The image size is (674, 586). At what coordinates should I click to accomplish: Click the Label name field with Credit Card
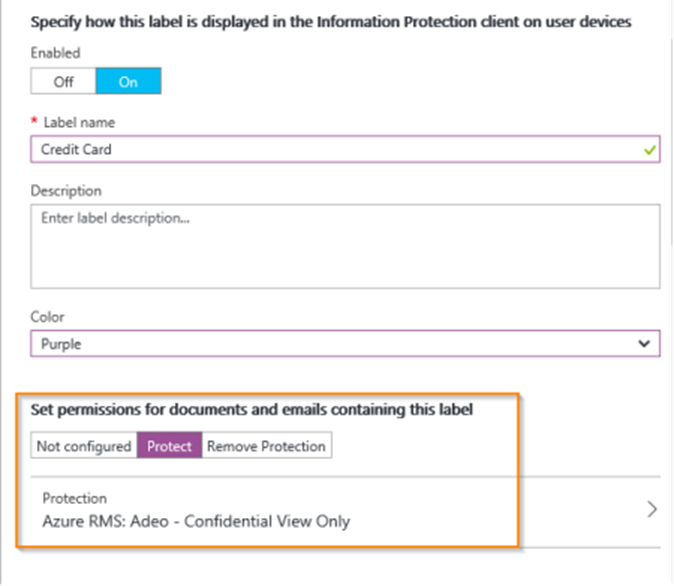point(345,149)
